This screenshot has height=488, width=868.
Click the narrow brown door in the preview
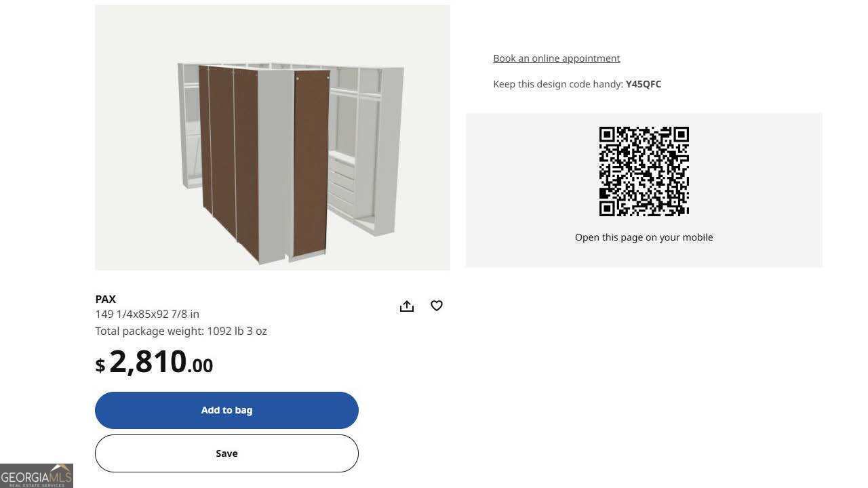tap(311, 163)
